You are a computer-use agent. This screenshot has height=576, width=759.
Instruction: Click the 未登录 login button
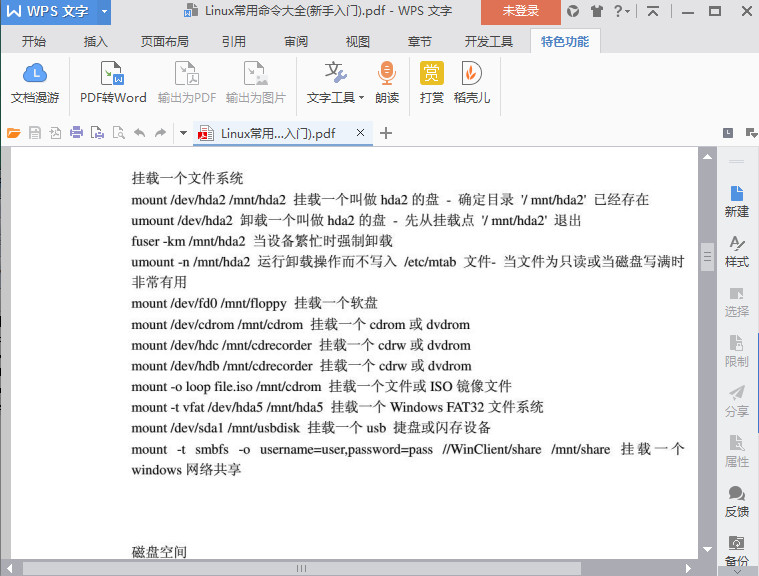(520, 11)
